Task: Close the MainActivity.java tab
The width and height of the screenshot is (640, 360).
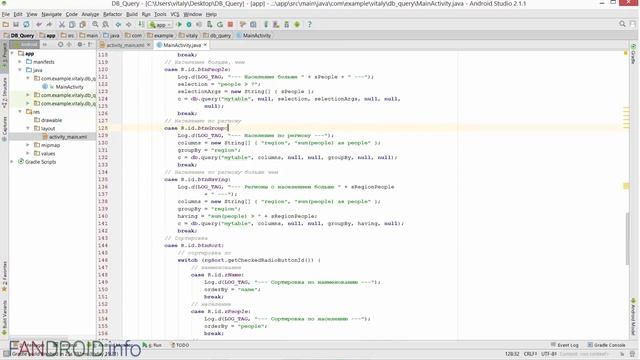Action: click(205, 44)
